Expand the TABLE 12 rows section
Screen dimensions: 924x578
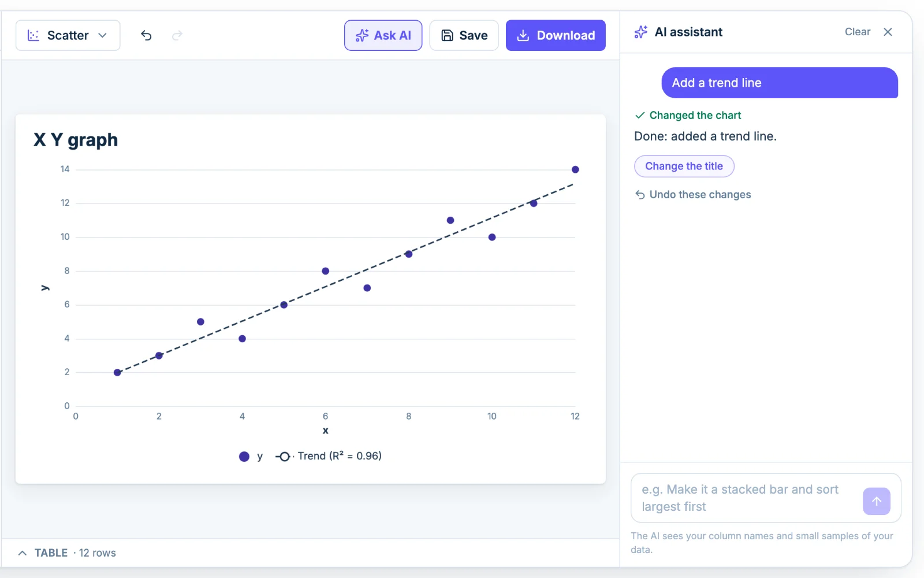coord(67,553)
